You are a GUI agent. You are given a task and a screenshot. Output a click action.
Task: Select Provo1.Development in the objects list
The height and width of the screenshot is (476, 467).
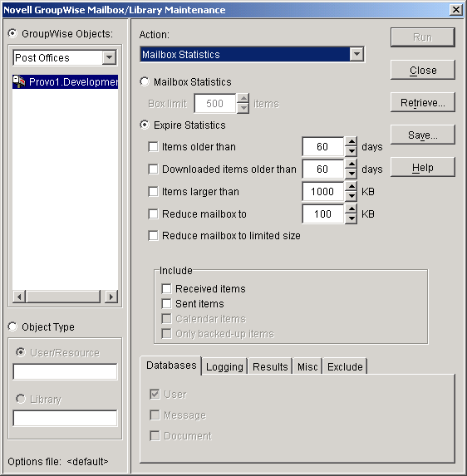click(65, 81)
